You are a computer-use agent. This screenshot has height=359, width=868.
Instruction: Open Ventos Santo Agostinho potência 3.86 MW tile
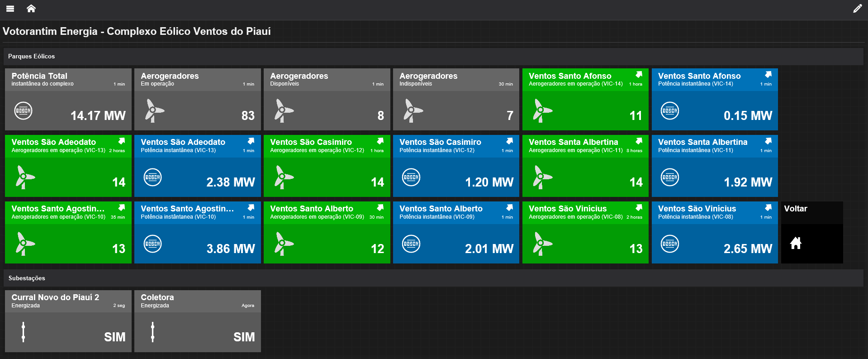coord(197,233)
